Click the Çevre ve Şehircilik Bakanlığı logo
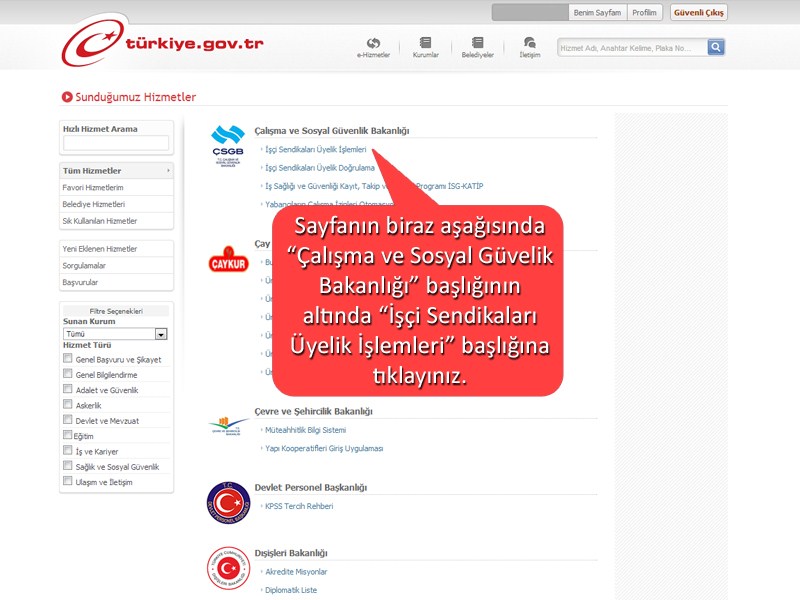The height and width of the screenshot is (600, 800). click(x=228, y=427)
